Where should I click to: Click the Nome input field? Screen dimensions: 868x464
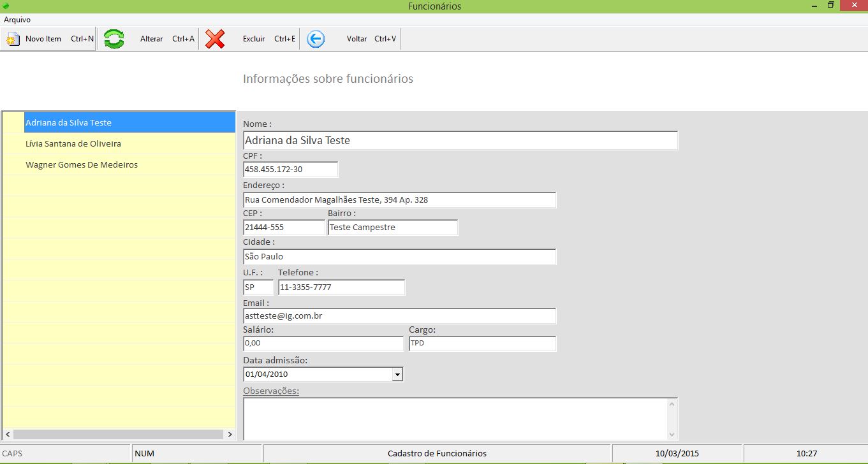(460, 141)
